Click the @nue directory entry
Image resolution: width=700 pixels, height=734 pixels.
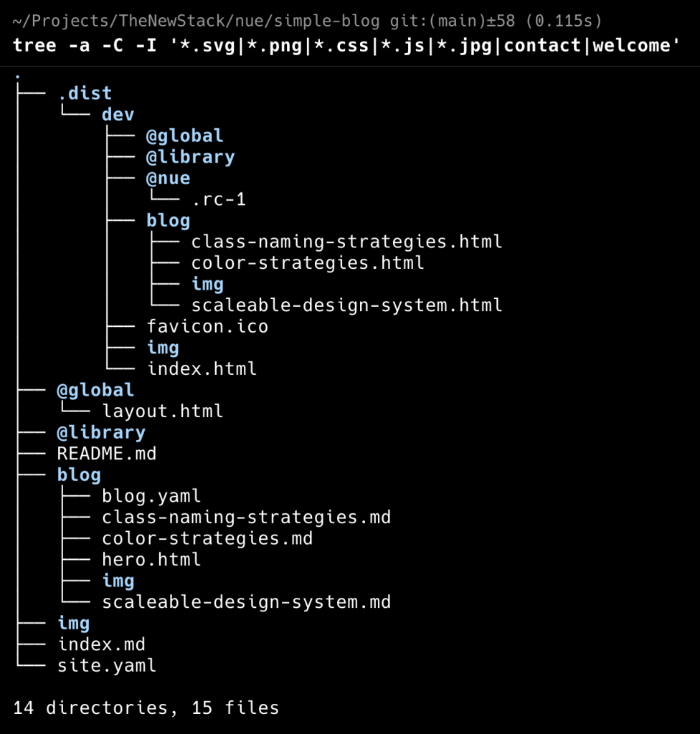(169, 178)
